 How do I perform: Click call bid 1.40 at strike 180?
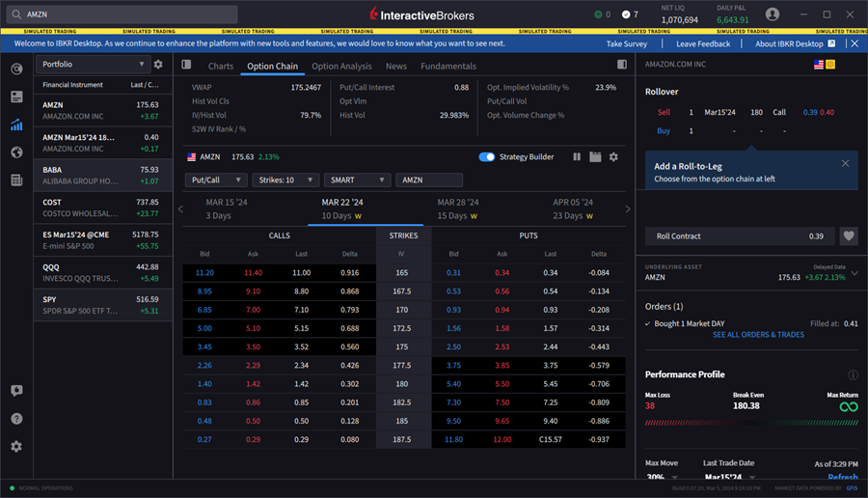[204, 384]
